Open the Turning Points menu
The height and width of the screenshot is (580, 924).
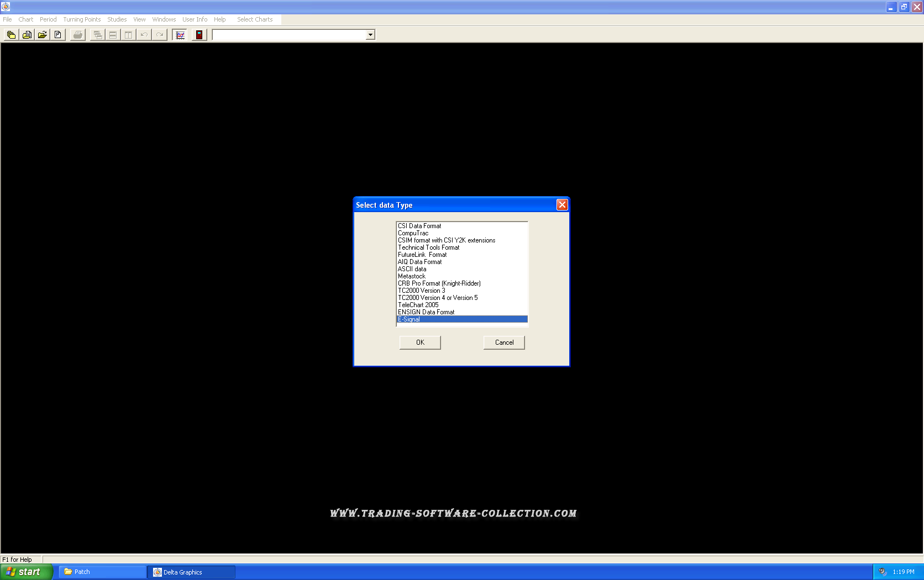tap(82, 19)
